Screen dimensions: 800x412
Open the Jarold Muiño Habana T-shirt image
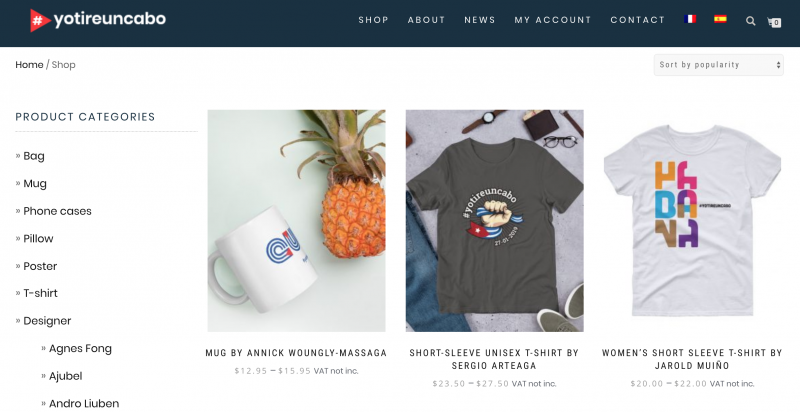point(692,221)
